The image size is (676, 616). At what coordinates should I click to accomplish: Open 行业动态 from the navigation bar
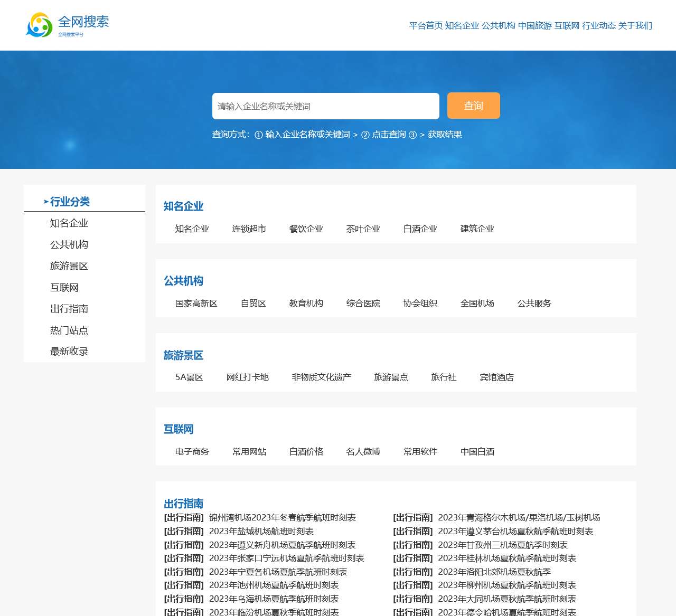[599, 25]
